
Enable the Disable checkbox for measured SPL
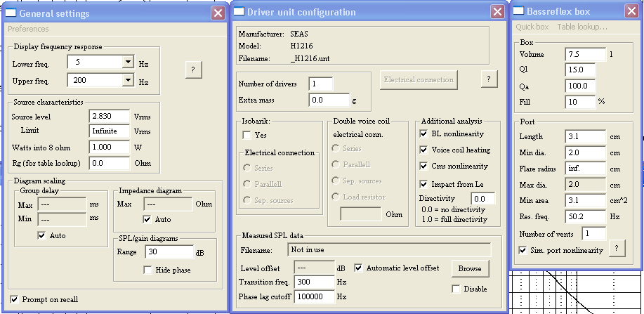click(456, 289)
